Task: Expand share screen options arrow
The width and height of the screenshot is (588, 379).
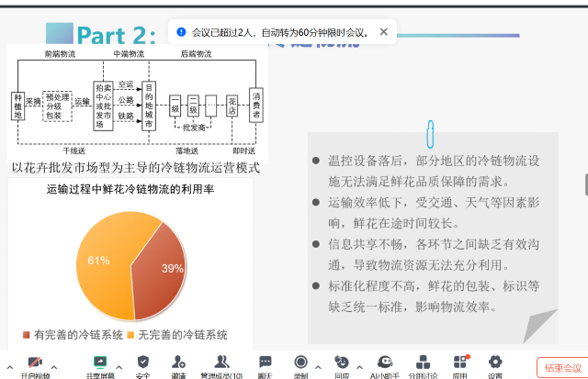Action: pyautogui.click(x=120, y=367)
